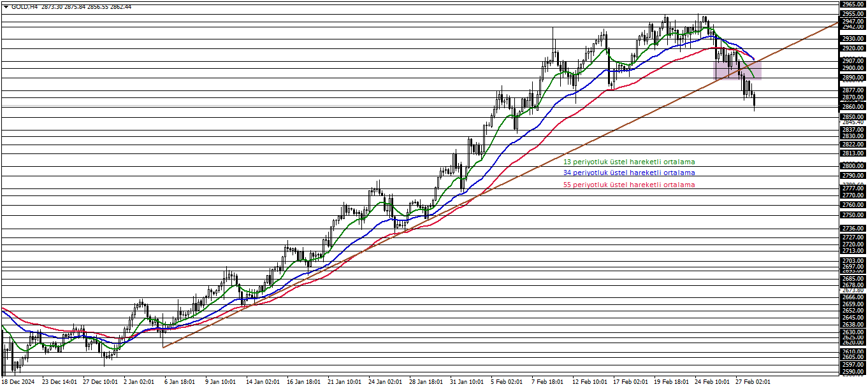Click the 2652.00 price level label

852,310
